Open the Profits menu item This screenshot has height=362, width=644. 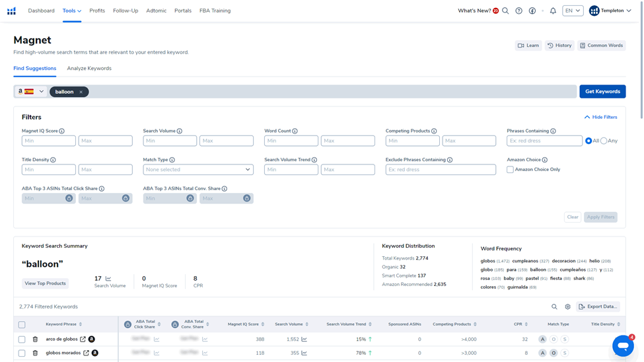[97, 11]
